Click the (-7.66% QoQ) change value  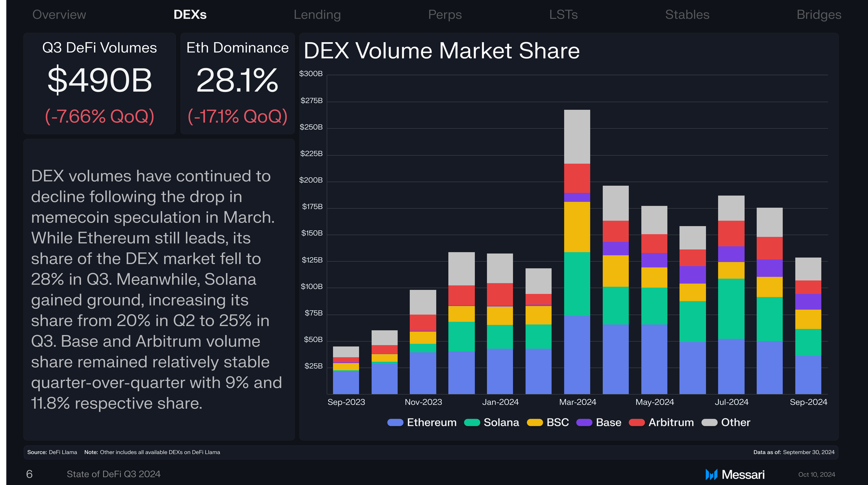tap(100, 116)
